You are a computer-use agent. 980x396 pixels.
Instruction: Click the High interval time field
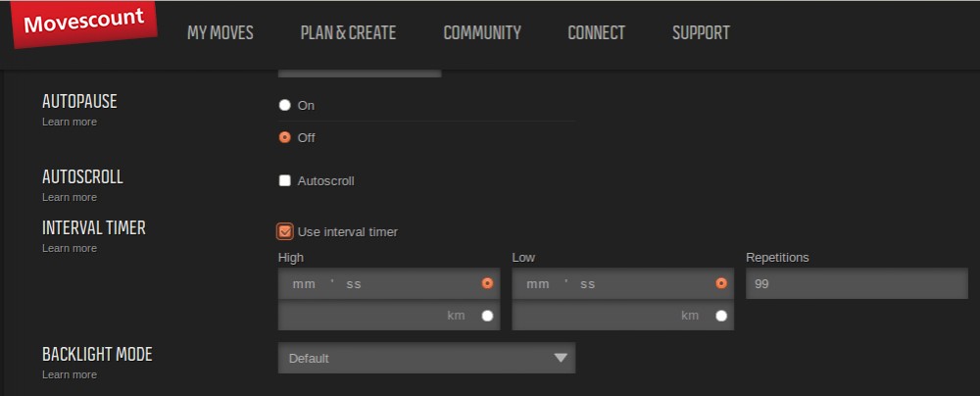(x=377, y=283)
